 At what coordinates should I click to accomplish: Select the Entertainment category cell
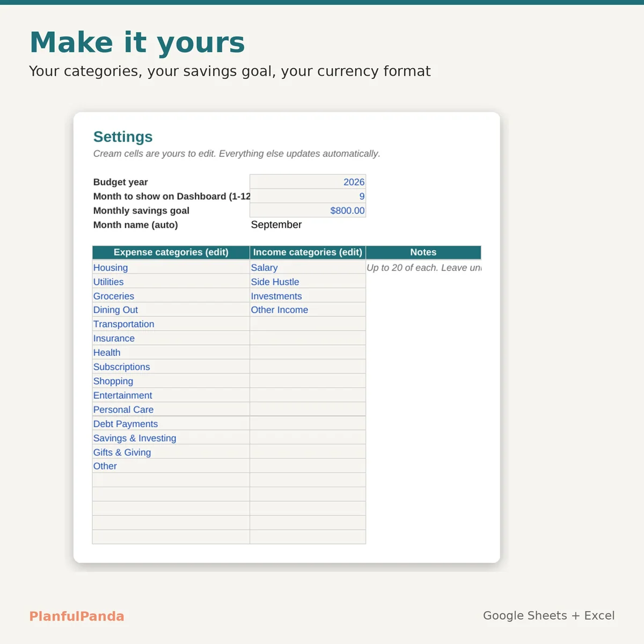(x=171, y=395)
